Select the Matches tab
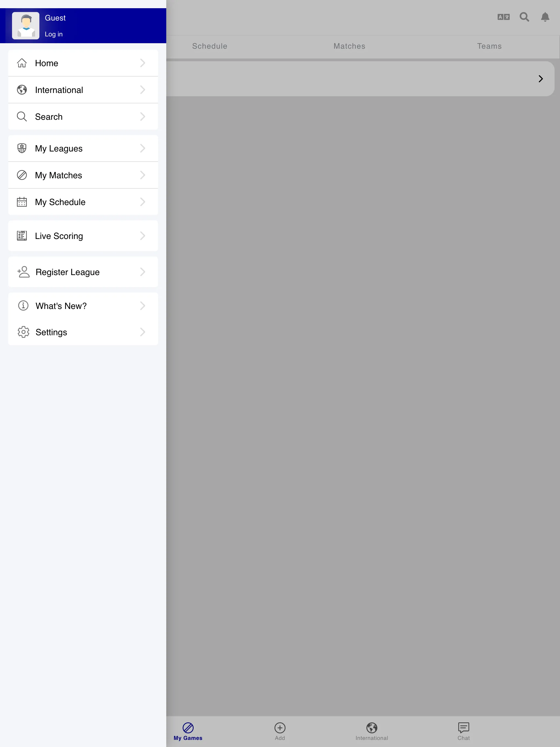This screenshot has height=747, width=560. [x=349, y=46]
